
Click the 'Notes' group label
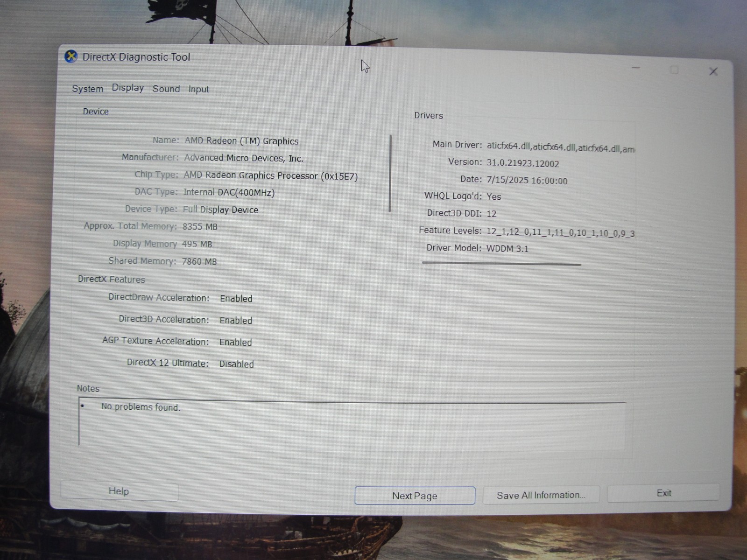[x=88, y=388]
